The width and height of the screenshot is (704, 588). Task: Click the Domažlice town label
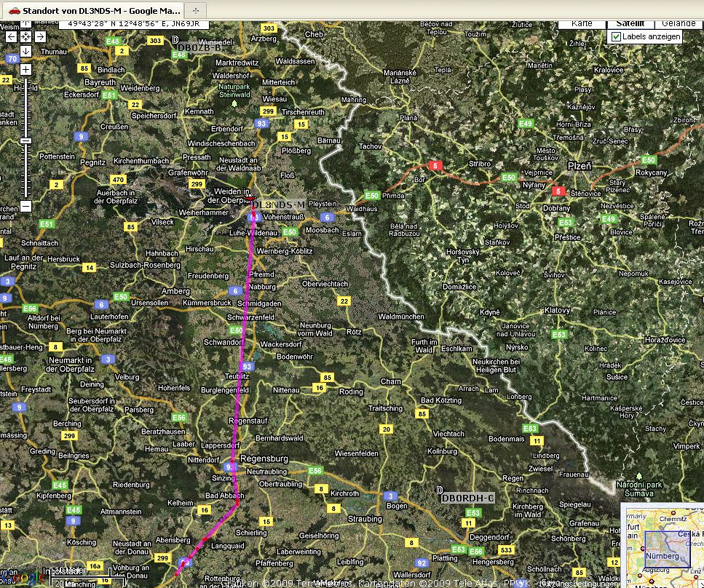coord(459,287)
